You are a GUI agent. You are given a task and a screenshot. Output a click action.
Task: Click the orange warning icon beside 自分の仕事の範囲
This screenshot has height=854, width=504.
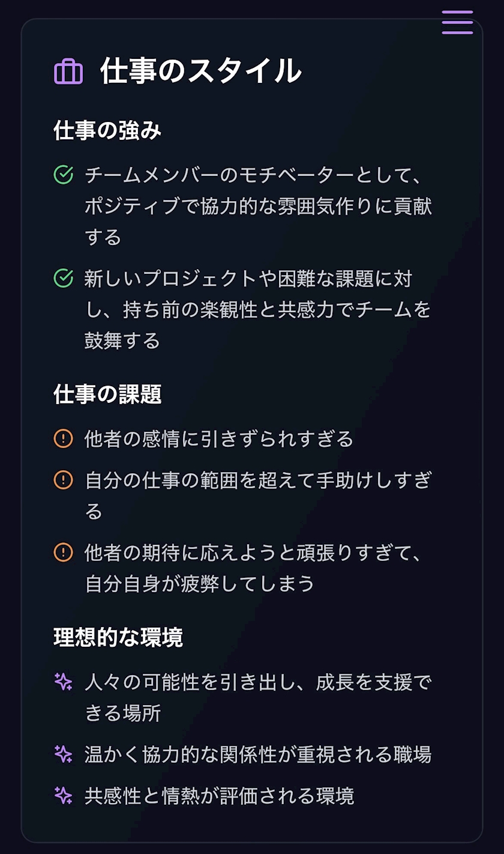click(x=63, y=480)
